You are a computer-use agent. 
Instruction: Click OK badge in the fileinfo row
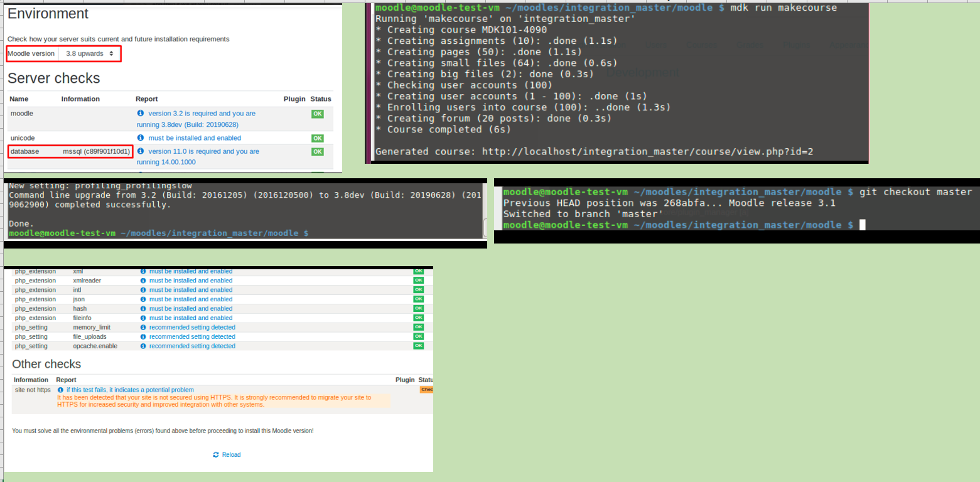418,318
